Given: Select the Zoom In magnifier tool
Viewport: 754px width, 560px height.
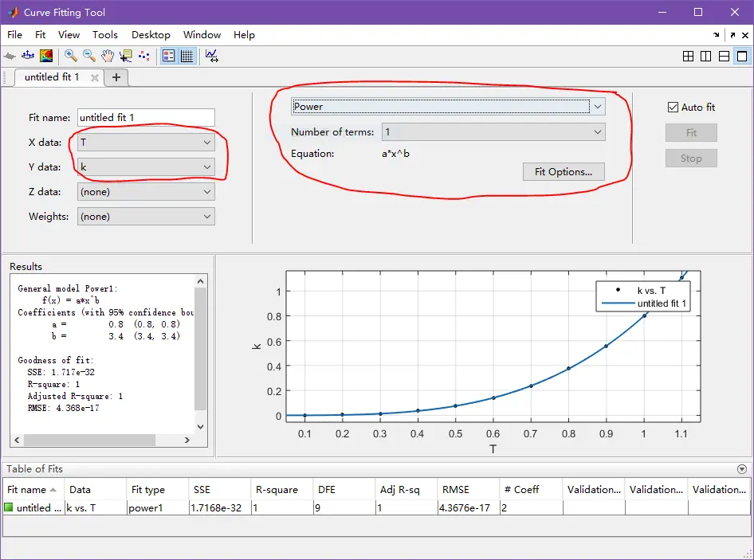Looking at the screenshot, I should [71, 57].
